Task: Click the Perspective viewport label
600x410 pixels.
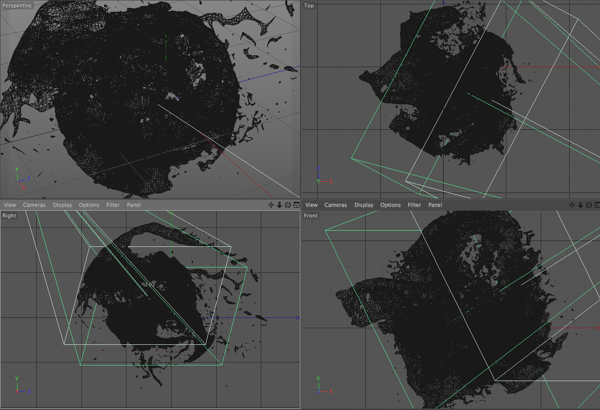Action: pyautogui.click(x=18, y=6)
